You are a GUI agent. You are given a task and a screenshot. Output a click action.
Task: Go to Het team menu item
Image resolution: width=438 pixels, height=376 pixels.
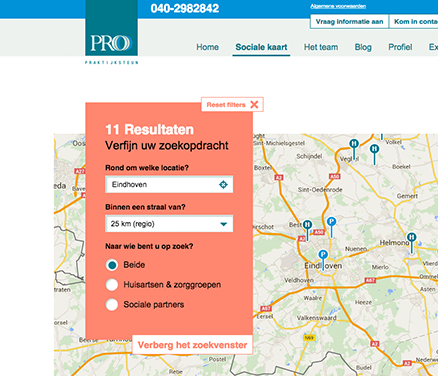click(x=321, y=47)
